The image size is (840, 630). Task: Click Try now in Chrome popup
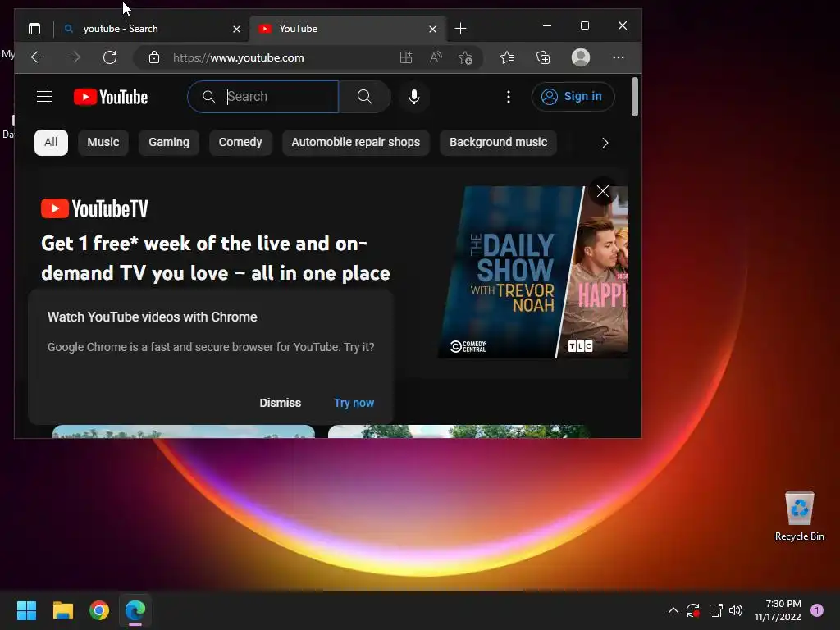tap(354, 403)
